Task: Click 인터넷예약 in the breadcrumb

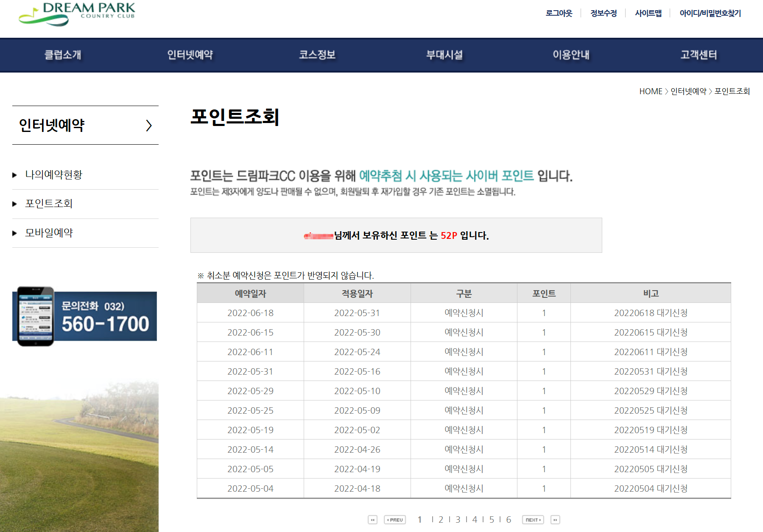Action: point(688,91)
